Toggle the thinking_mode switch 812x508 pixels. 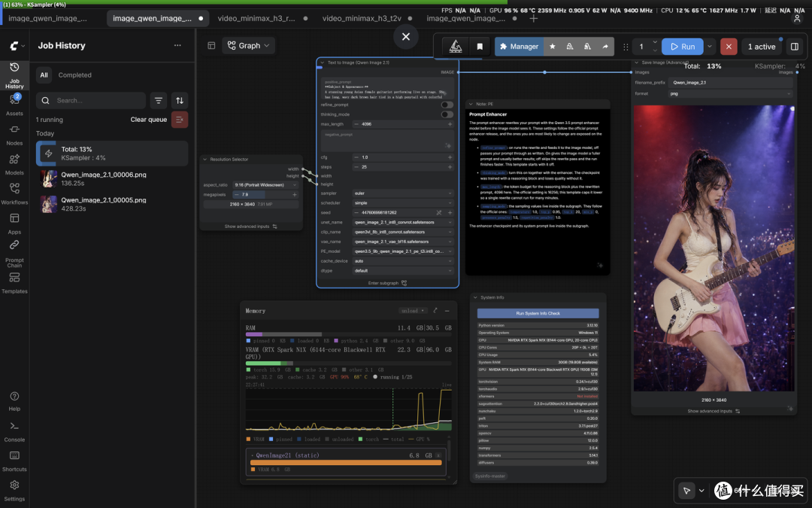pyautogui.click(x=447, y=114)
